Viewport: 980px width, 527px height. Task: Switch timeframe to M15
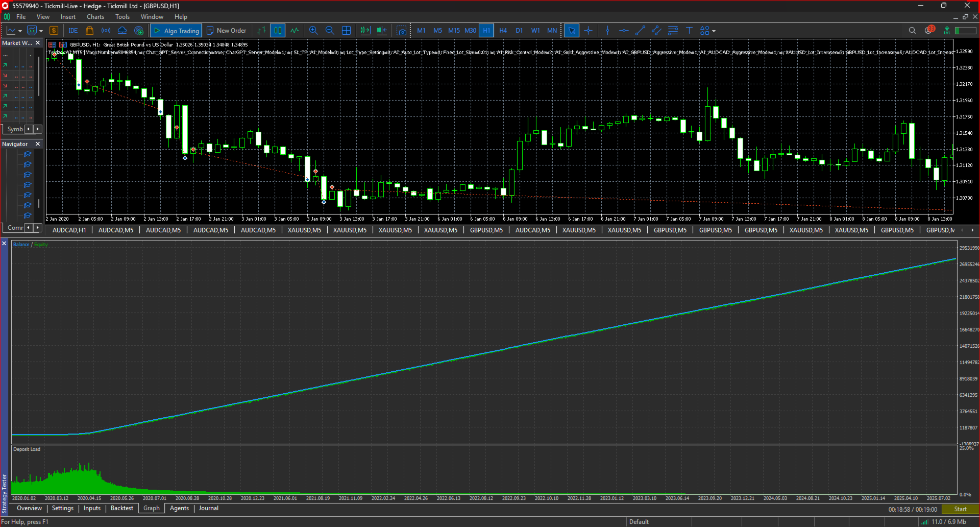point(454,31)
